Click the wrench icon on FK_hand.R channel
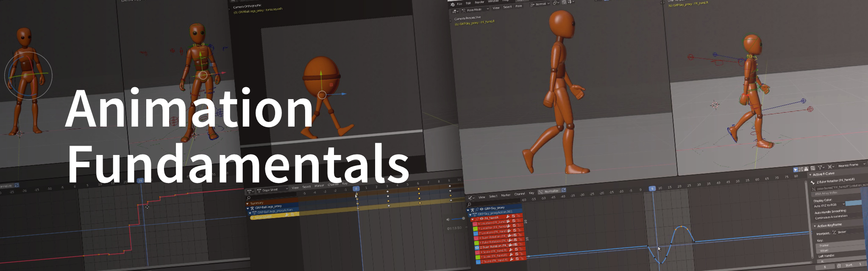Screen dimensions: 868x271 pos(508,217)
